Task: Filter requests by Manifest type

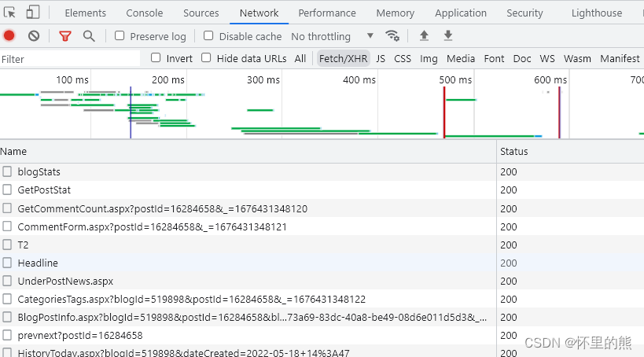Action: (x=620, y=59)
